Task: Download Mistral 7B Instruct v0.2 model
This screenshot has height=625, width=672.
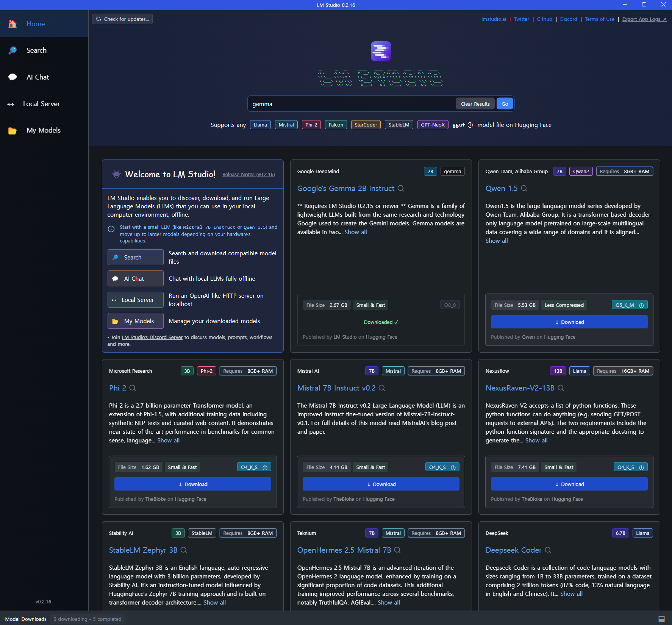Action: (381, 484)
